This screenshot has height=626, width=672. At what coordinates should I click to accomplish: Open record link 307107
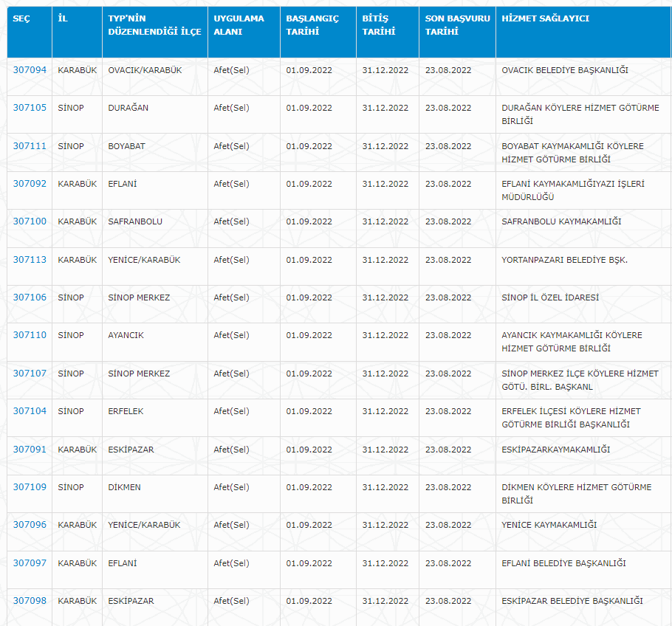click(x=30, y=374)
